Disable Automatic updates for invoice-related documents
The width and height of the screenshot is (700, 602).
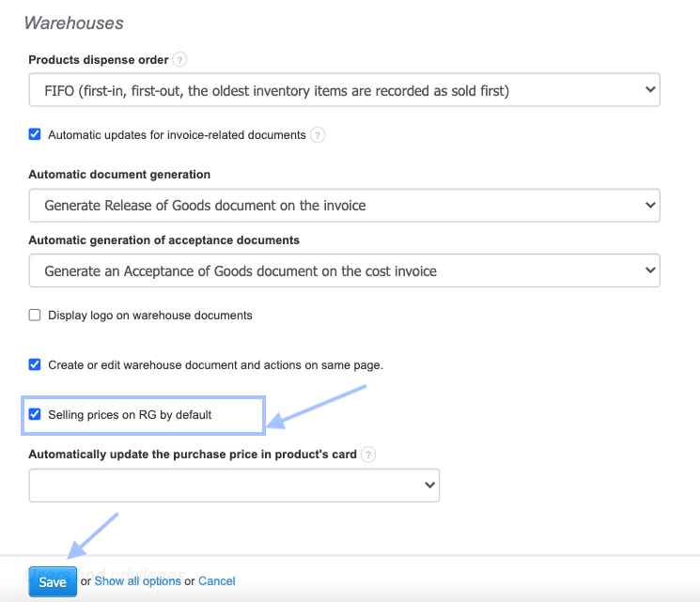(x=35, y=134)
